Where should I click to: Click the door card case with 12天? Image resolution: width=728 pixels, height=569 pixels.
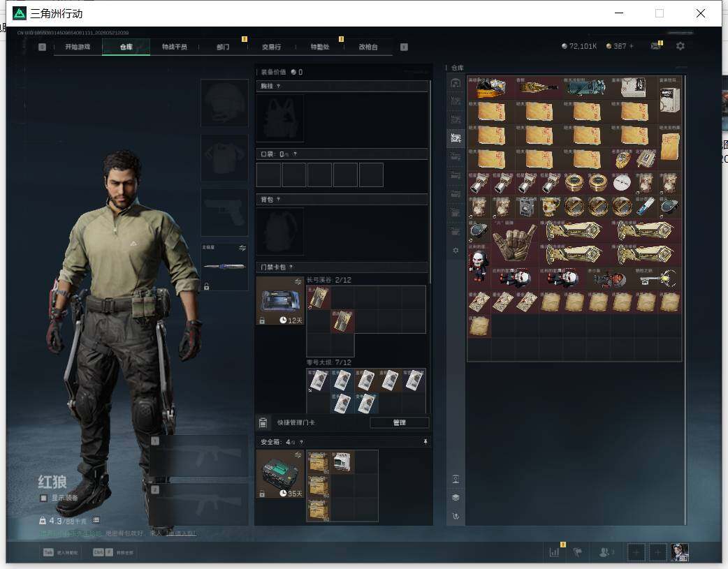(x=280, y=301)
